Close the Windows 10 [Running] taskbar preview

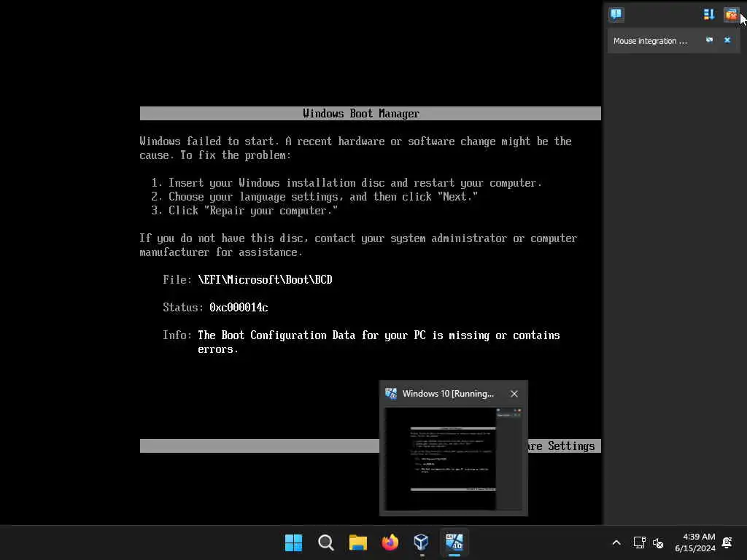(x=514, y=394)
